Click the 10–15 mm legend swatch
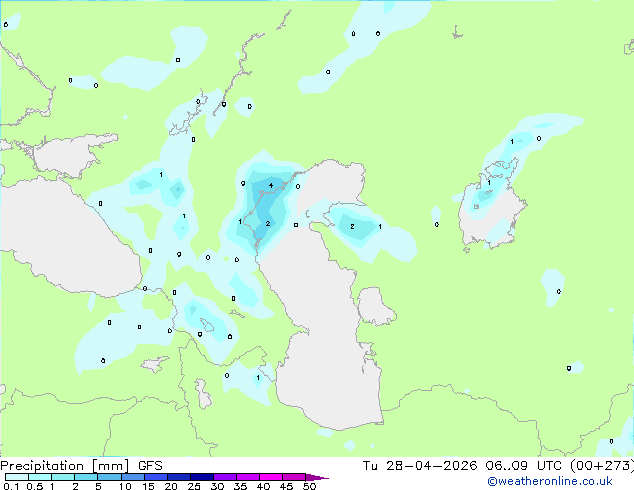The width and height of the screenshot is (634, 490). [x=132, y=477]
